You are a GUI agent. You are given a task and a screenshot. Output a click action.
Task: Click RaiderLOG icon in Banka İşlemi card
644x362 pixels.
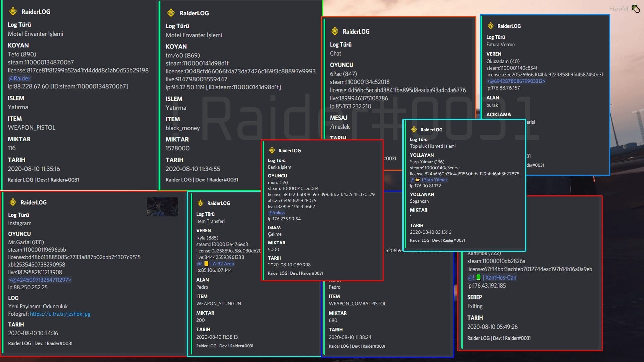pos(272,150)
